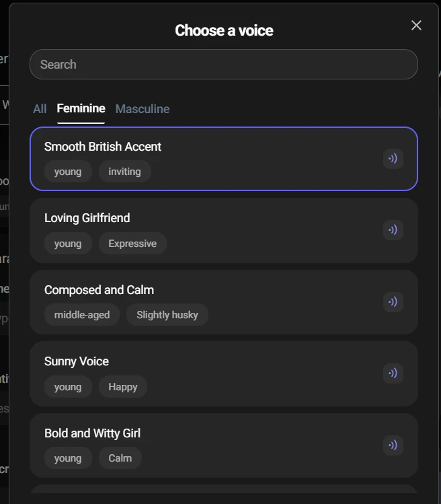The width and height of the screenshot is (441, 504).
Task: Play preview of Loving Girlfriend voice
Action: coord(393,230)
